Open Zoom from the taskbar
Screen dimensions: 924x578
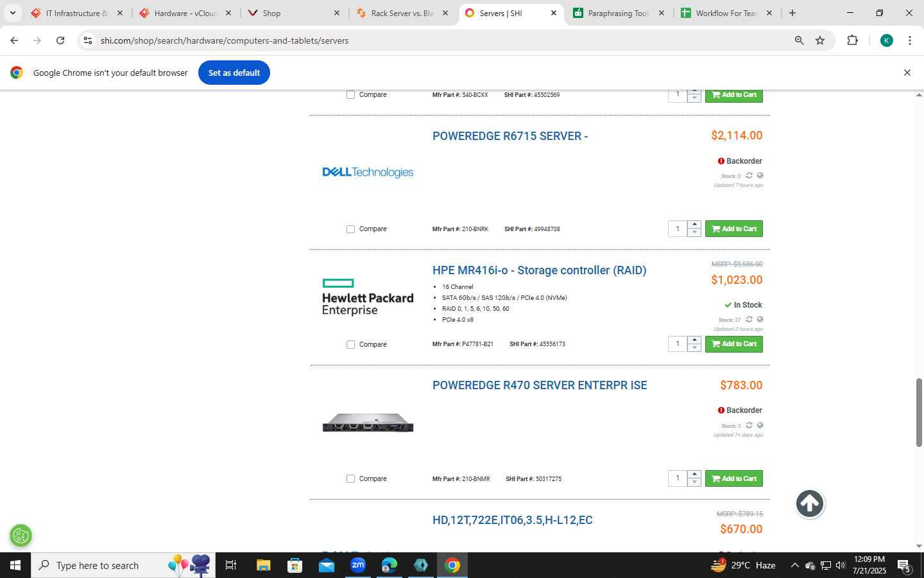point(358,565)
